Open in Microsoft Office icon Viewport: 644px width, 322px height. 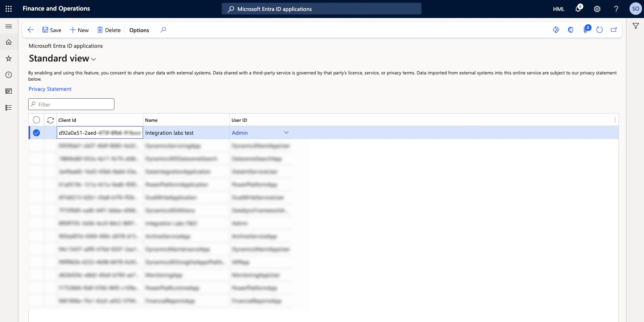tap(571, 30)
